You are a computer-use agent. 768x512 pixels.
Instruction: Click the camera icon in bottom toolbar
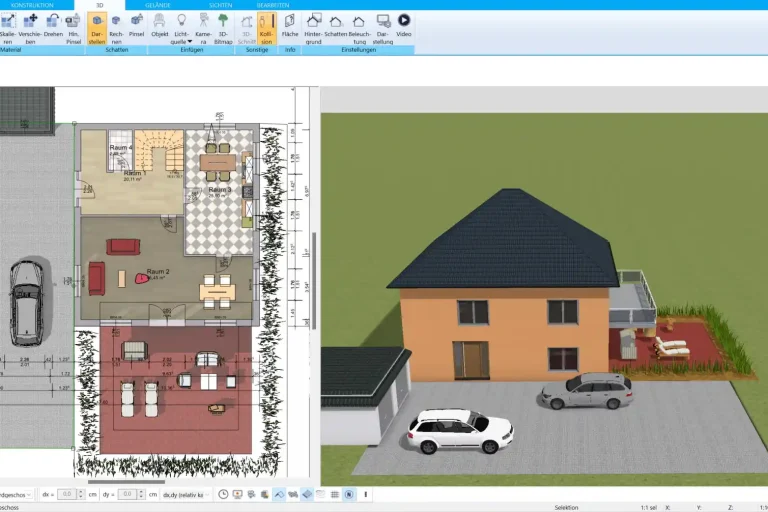point(251,494)
